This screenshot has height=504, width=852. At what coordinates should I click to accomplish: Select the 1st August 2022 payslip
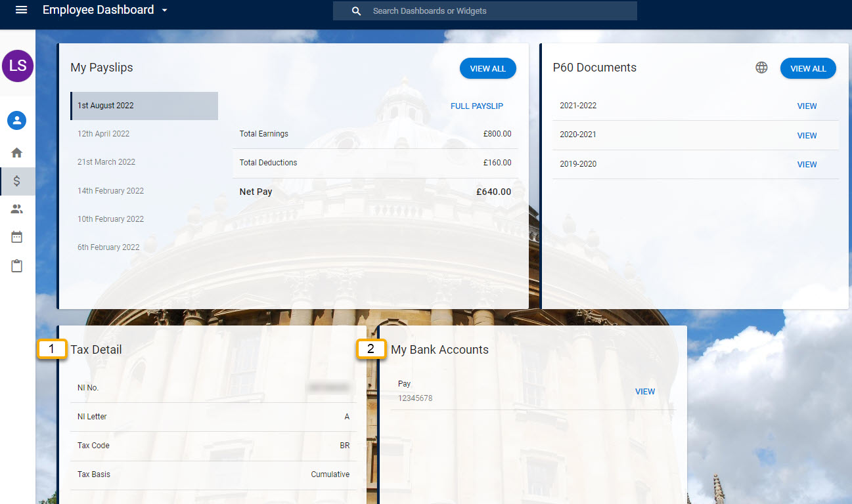[145, 106]
